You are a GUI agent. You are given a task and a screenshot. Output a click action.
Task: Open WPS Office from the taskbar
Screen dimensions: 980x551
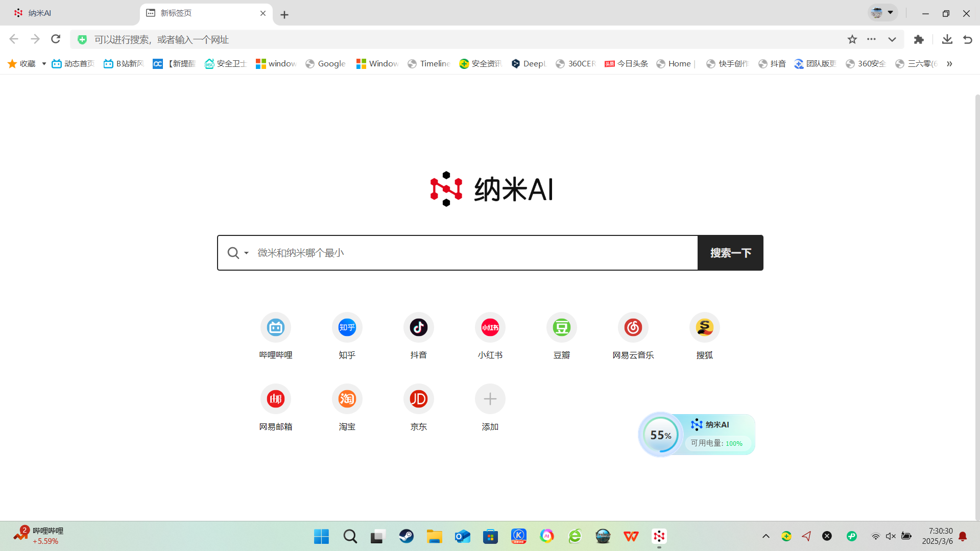pyautogui.click(x=631, y=536)
